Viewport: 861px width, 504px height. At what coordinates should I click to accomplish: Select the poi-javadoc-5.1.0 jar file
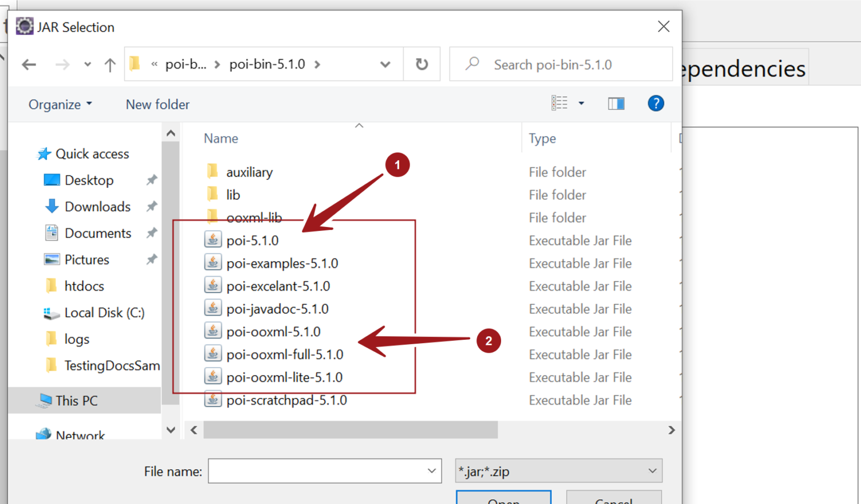click(x=277, y=308)
